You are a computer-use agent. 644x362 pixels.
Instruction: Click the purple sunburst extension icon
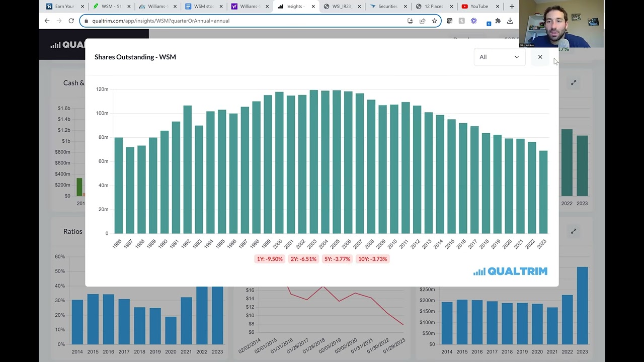[473, 21]
